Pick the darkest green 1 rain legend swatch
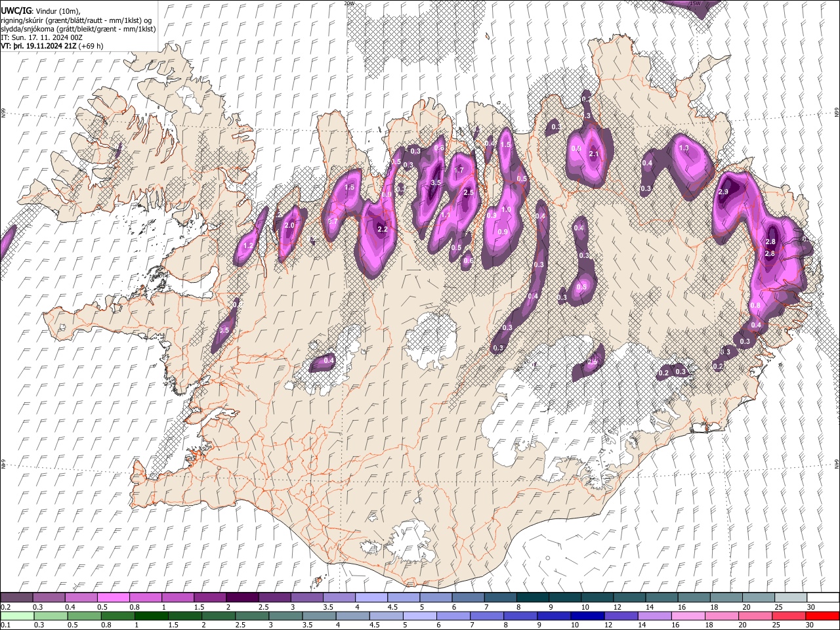Screen dimensions: 840x630 point(151,616)
